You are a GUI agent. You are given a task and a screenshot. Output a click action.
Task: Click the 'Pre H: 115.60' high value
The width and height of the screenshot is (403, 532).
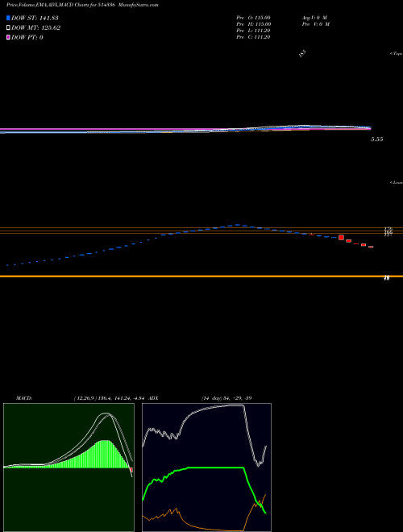point(253,24)
